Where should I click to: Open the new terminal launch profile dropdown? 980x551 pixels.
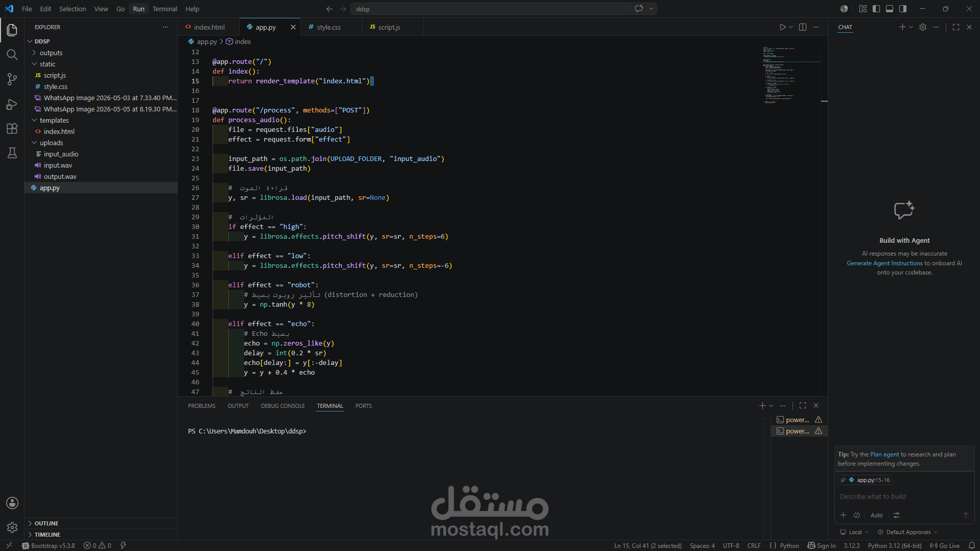tap(771, 406)
